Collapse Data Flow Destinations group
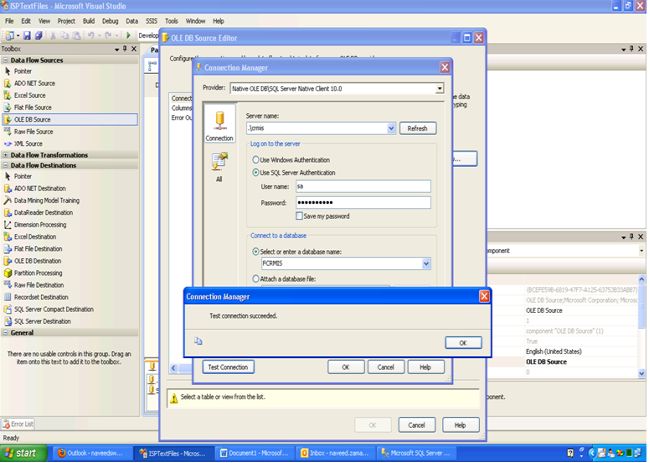This screenshot has height=463, width=650. (5, 165)
